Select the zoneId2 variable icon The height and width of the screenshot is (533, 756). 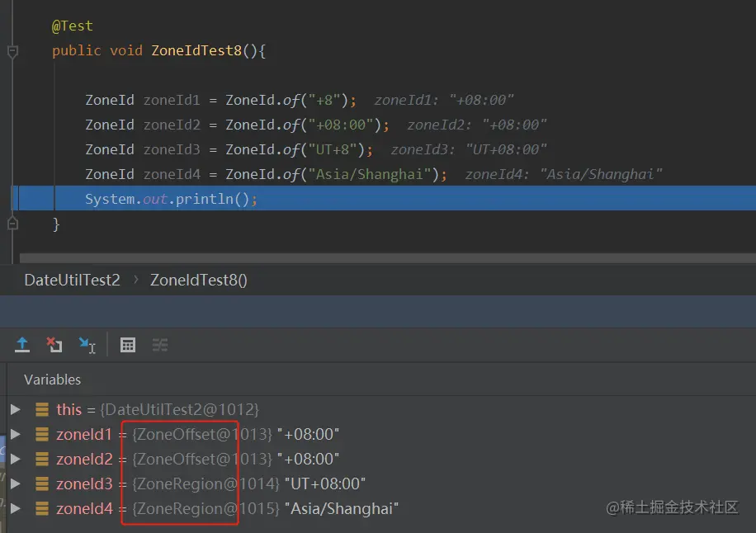[42, 459]
